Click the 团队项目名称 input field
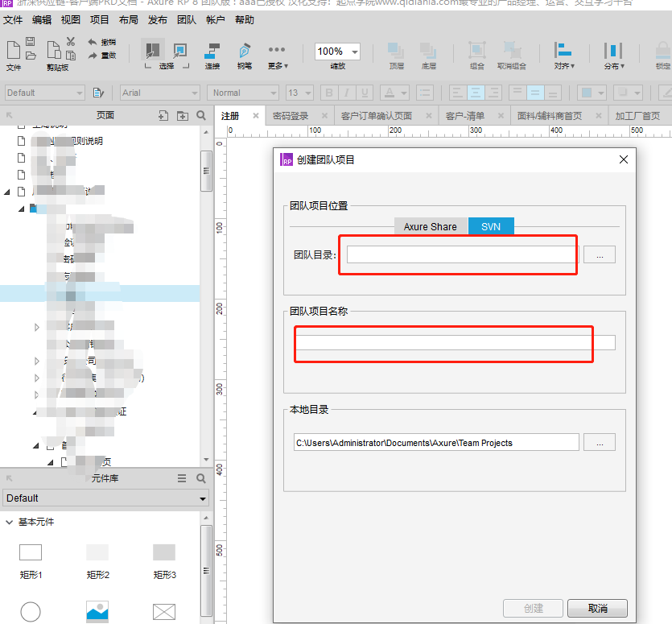The image size is (672, 624). click(x=456, y=343)
